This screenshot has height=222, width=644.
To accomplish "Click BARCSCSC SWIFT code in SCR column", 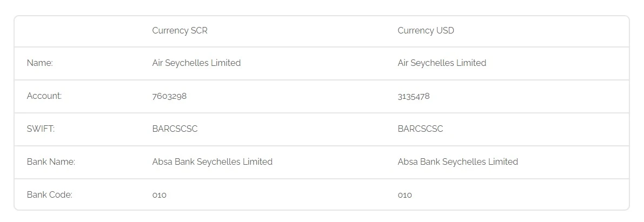I will [x=175, y=129].
